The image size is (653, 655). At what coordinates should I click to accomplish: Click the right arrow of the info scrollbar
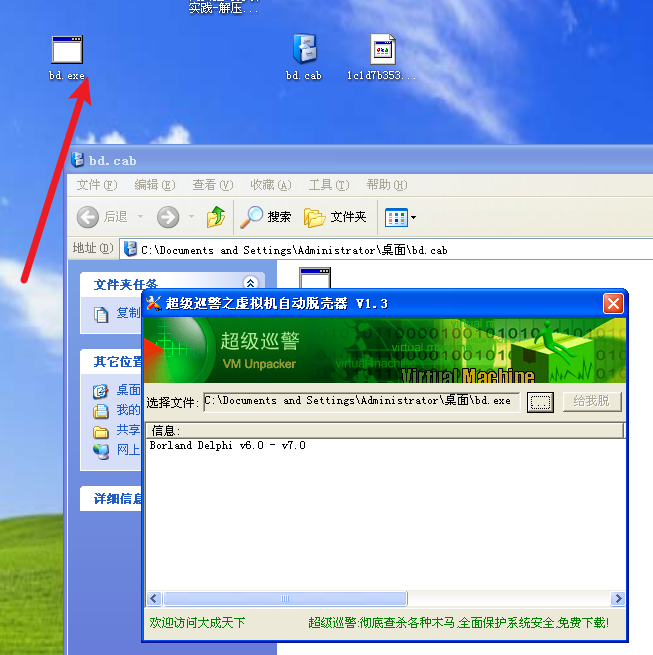[617, 599]
